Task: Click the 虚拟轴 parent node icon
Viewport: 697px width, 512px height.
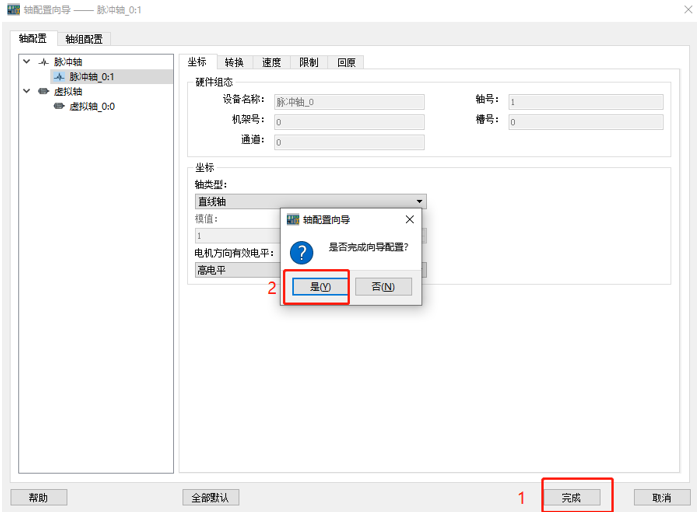Action: pyautogui.click(x=44, y=91)
